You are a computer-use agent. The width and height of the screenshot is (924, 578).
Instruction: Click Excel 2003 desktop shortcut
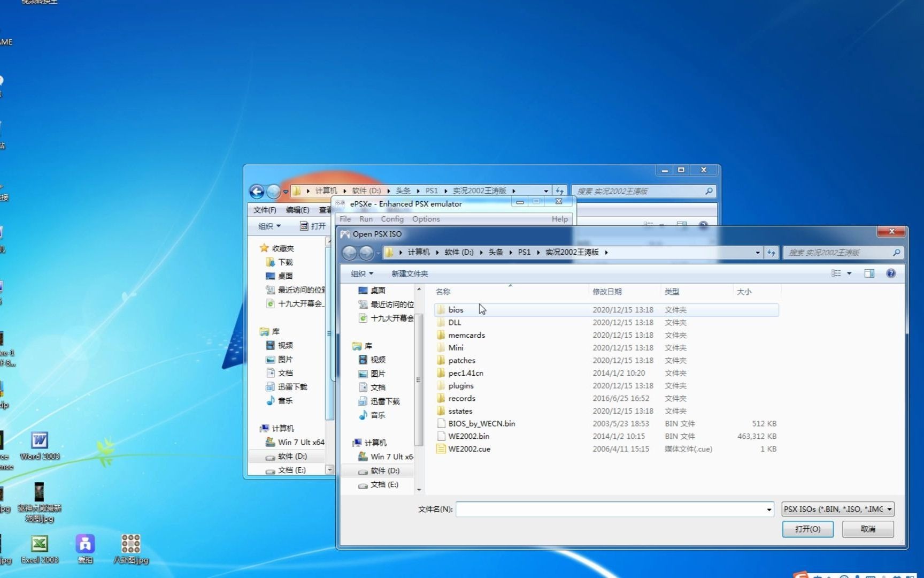pos(40,550)
